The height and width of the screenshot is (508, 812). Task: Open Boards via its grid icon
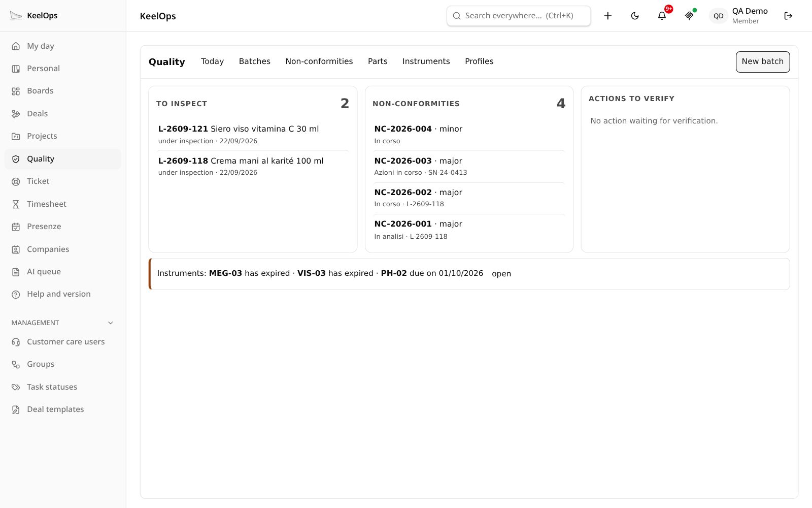point(16,91)
